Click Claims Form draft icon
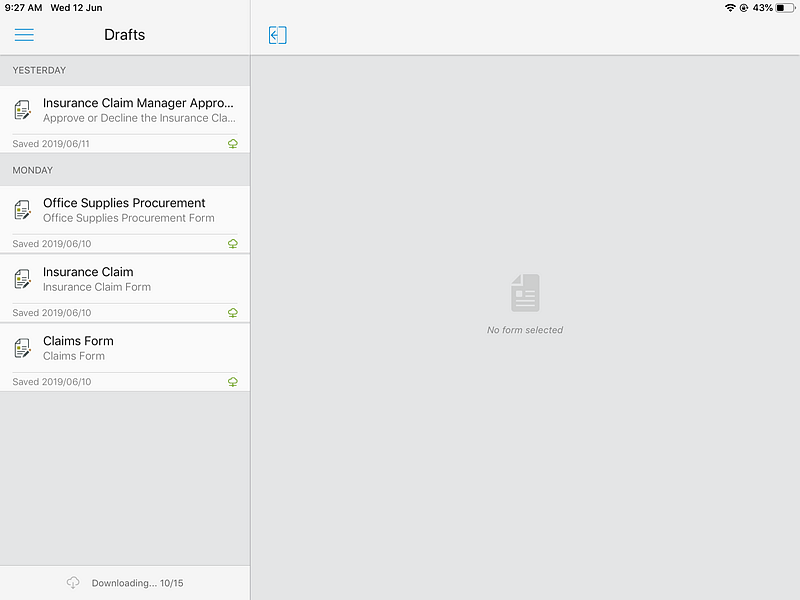800x600 pixels. (x=22, y=348)
